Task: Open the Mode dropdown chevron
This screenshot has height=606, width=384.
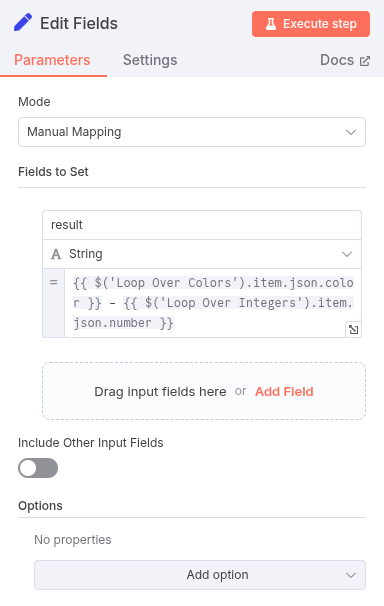Action: coord(351,132)
